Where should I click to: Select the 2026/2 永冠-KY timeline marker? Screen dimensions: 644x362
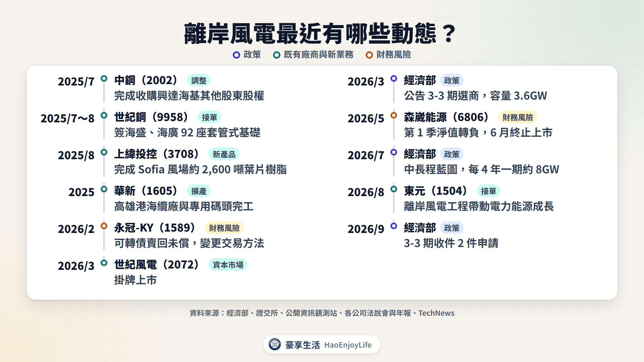(104, 226)
